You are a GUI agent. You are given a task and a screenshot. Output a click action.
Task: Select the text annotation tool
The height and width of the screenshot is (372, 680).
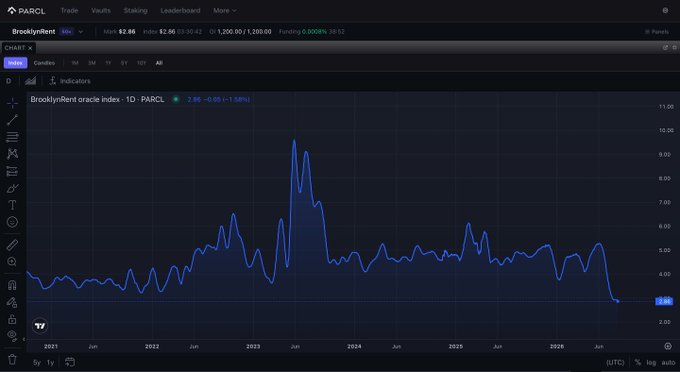pos(12,205)
